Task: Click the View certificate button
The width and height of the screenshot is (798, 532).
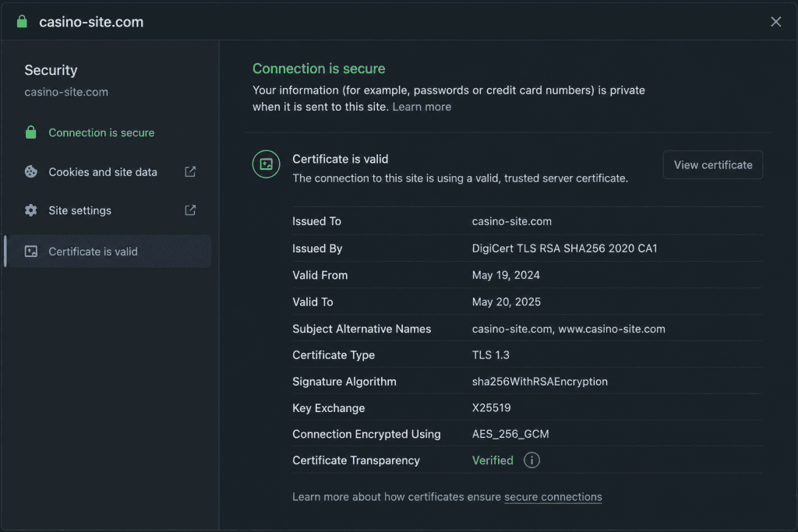Action: pos(712,165)
